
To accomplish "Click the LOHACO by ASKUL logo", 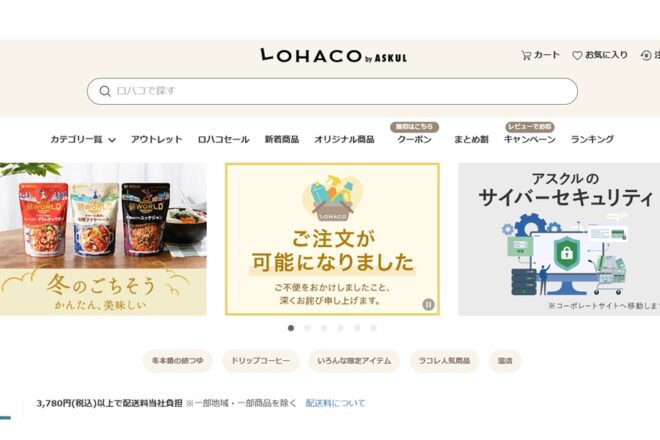I will tap(333, 56).
